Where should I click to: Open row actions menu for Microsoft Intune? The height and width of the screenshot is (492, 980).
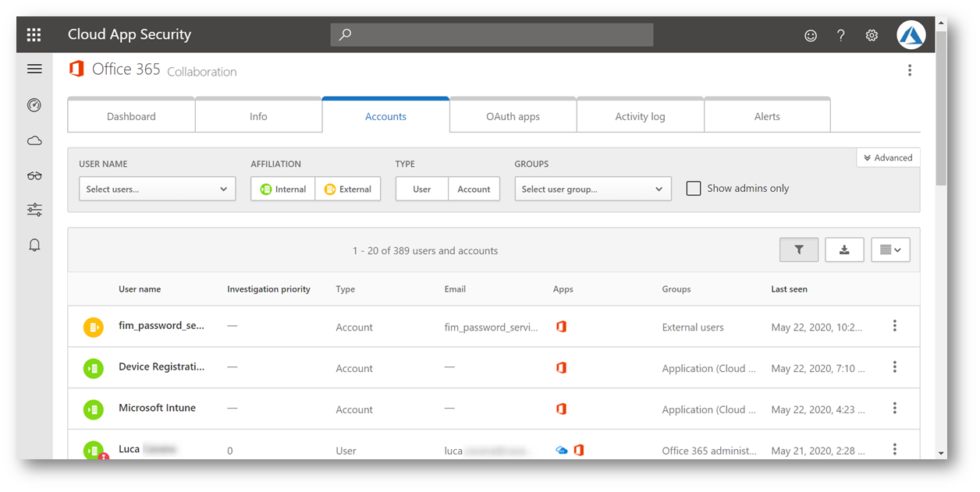[x=895, y=408]
